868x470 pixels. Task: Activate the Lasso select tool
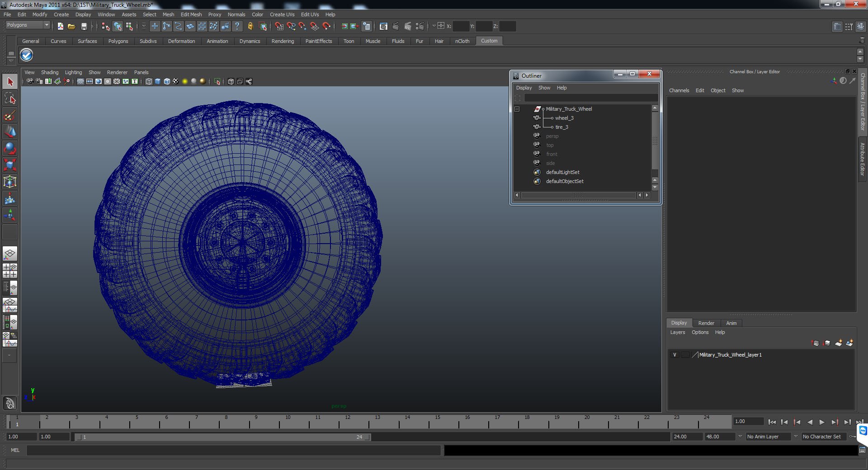click(x=10, y=99)
